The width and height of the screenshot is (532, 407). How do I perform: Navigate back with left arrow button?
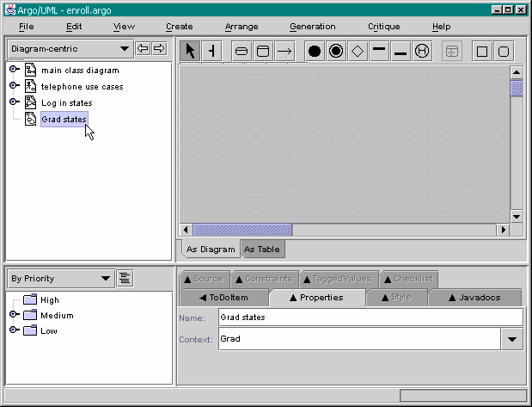point(143,48)
